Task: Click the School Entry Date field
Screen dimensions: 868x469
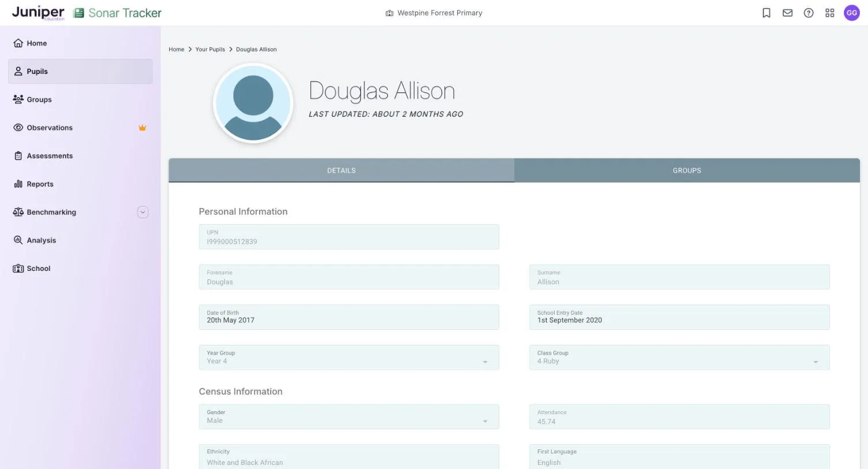Action: 679,317
